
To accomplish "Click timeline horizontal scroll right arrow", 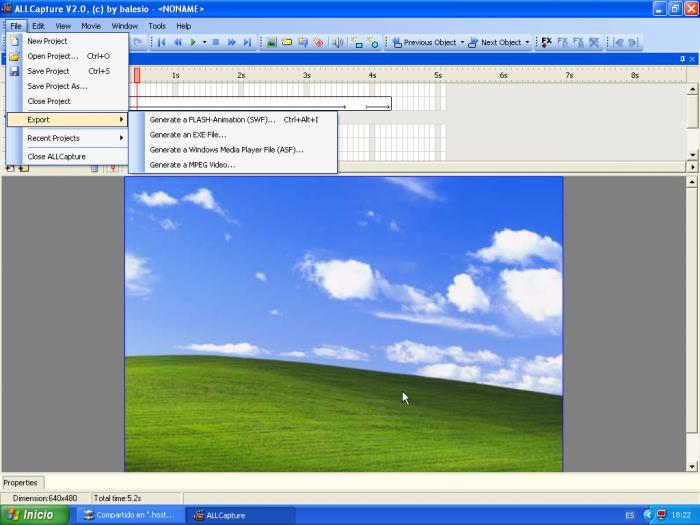I will pyautogui.click(x=692, y=167).
